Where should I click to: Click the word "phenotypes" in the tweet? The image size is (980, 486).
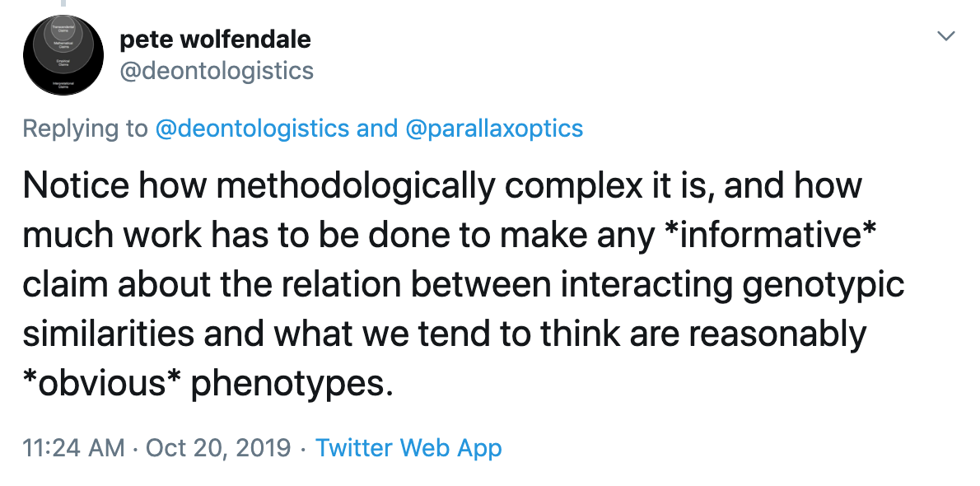287,383
